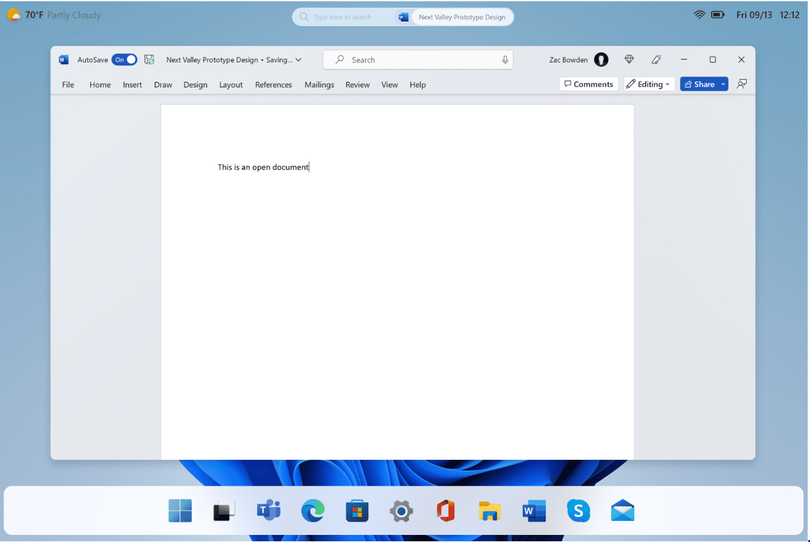Click the Comments button
The height and width of the screenshot is (542, 810).
tap(588, 85)
